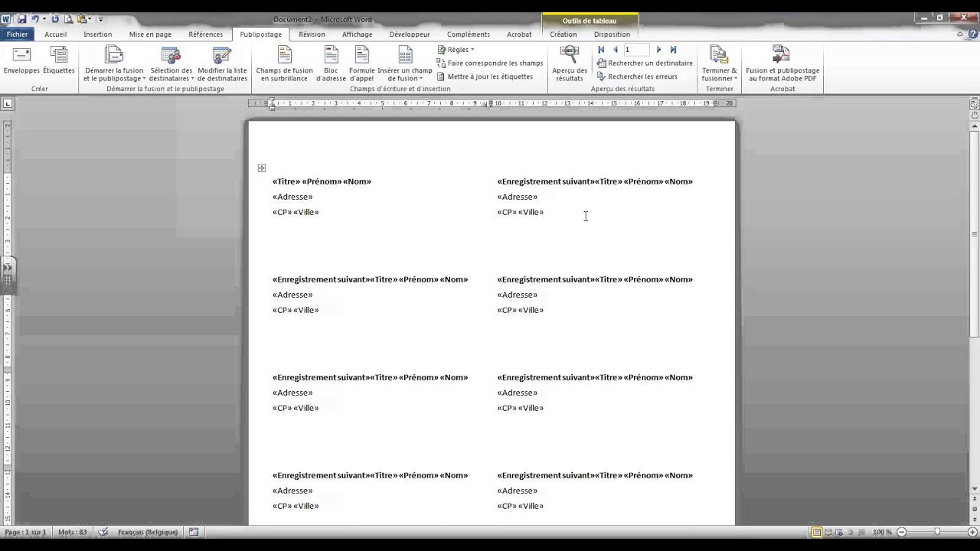This screenshot has width=980, height=551.
Task: Click the macro recording status icon
Action: click(x=194, y=532)
